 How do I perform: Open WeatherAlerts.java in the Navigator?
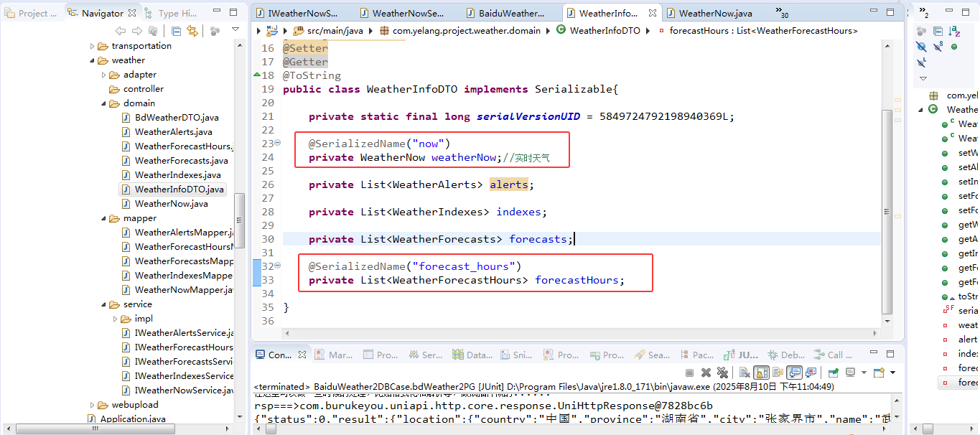tap(173, 132)
